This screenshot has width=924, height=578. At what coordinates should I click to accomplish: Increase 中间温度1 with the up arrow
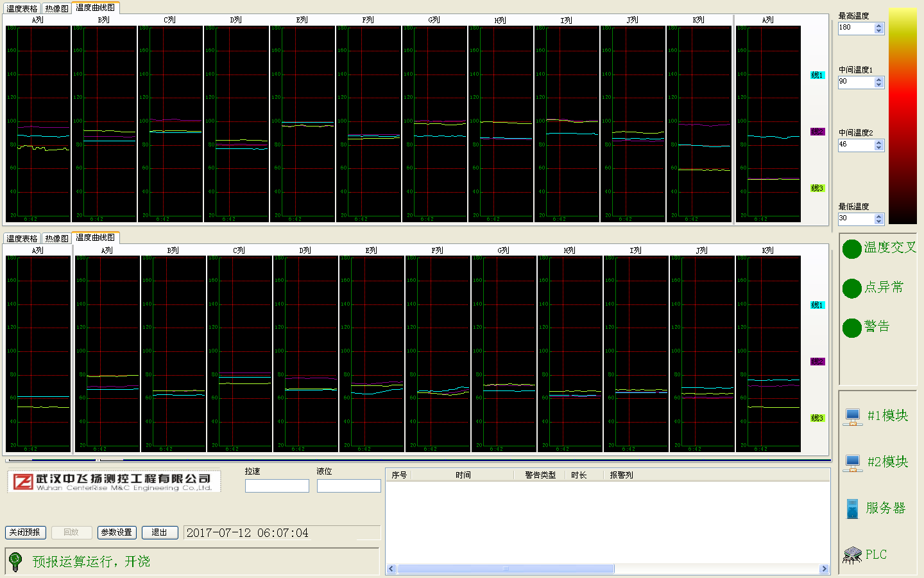point(879,80)
